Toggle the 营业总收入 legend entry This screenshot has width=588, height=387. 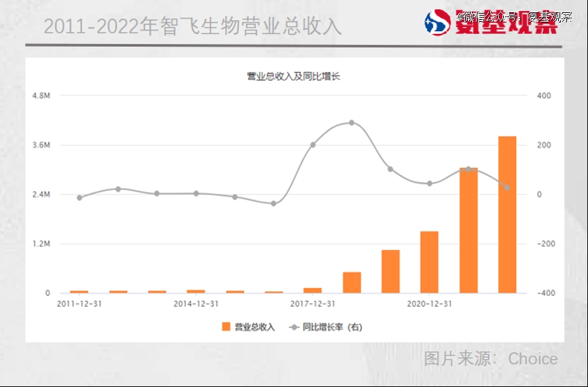(249, 327)
